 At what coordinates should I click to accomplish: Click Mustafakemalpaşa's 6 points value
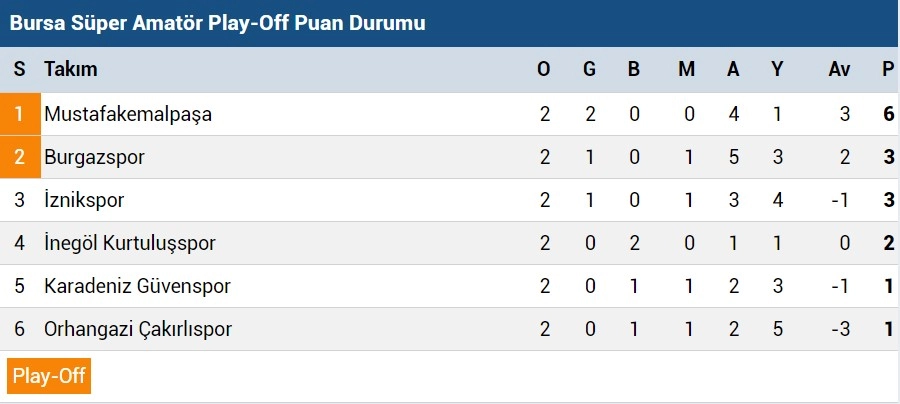(889, 114)
